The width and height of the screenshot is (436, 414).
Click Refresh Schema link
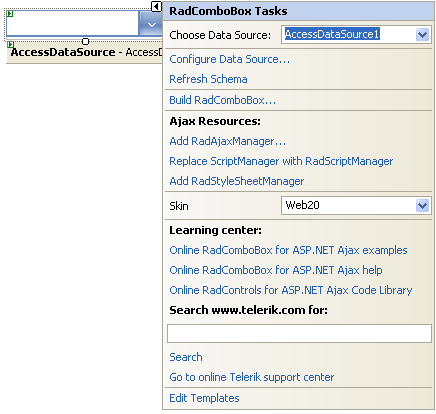(x=208, y=79)
